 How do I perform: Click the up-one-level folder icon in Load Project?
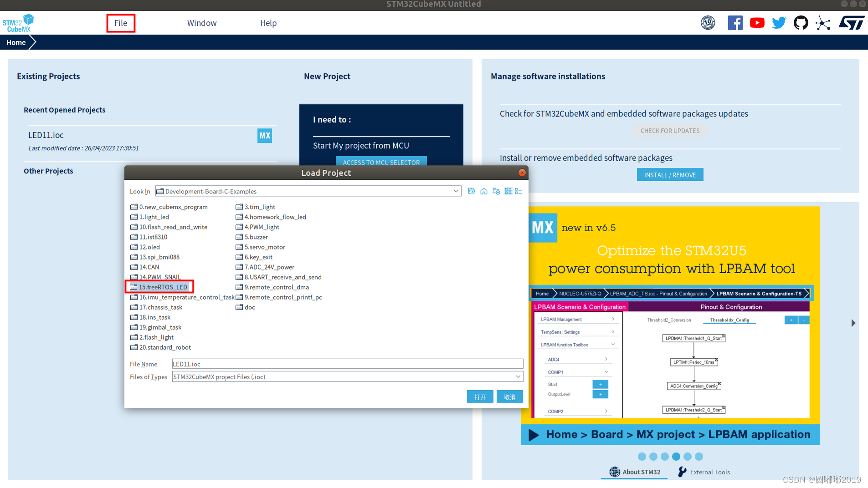pyautogui.click(x=472, y=191)
